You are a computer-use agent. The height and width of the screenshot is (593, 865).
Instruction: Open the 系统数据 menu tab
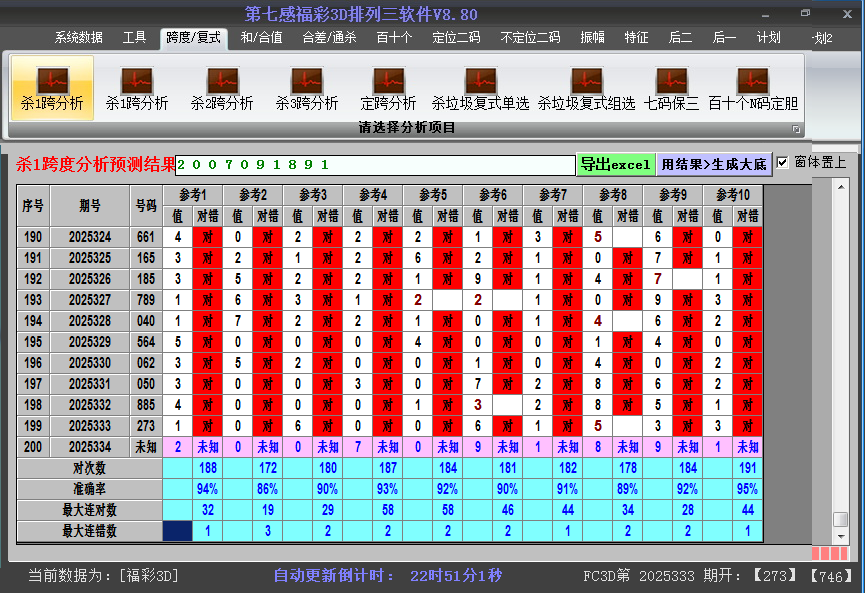[79, 38]
